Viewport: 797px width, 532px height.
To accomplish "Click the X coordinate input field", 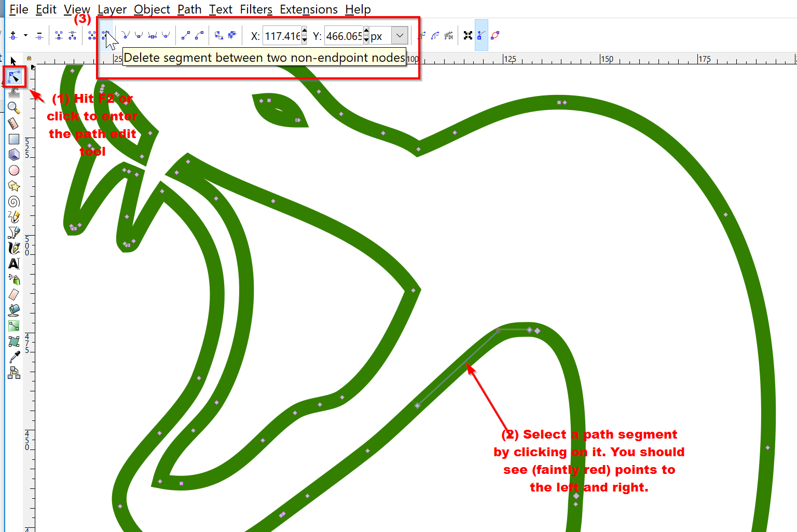I will tap(282, 36).
